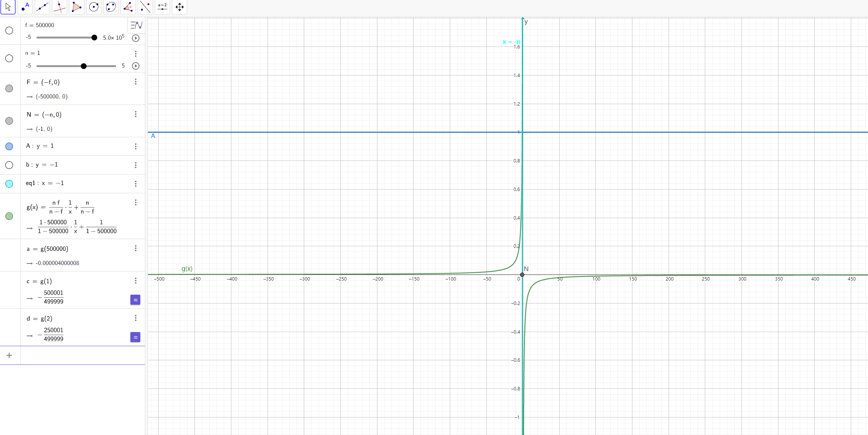This screenshot has width=868, height=435.
Task: Select the Angle tool
Action: pos(128,7)
